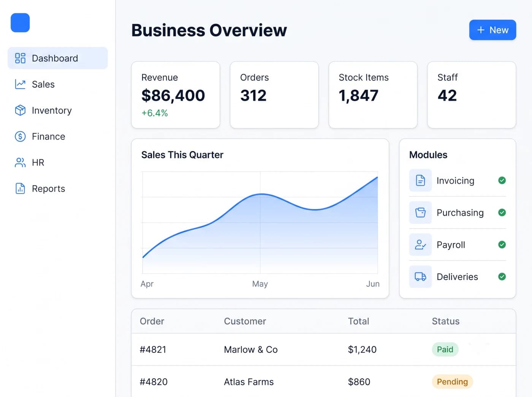
Task: Click the Pending status badge
Action: click(452, 381)
